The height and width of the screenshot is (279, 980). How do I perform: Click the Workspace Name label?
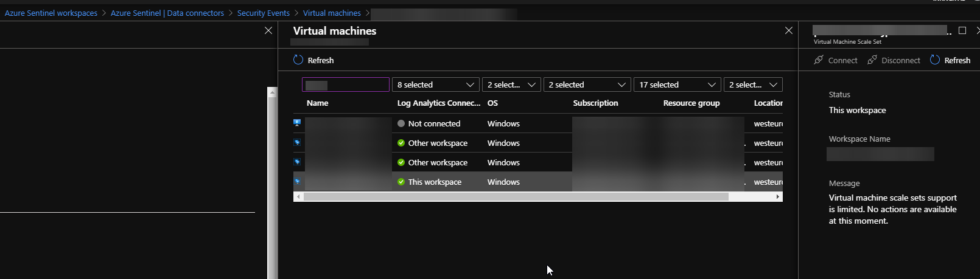[859, 139]
